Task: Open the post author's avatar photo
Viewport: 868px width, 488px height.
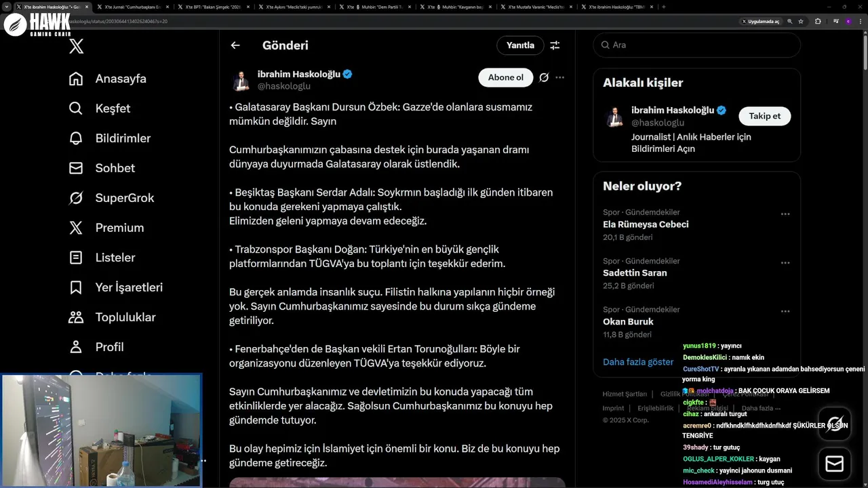Action: click(241, 80)
